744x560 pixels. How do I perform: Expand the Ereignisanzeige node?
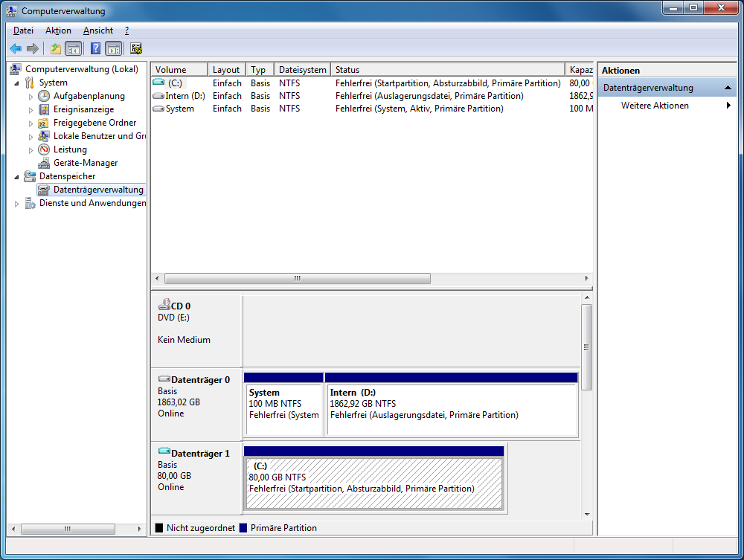coord(31,110)
